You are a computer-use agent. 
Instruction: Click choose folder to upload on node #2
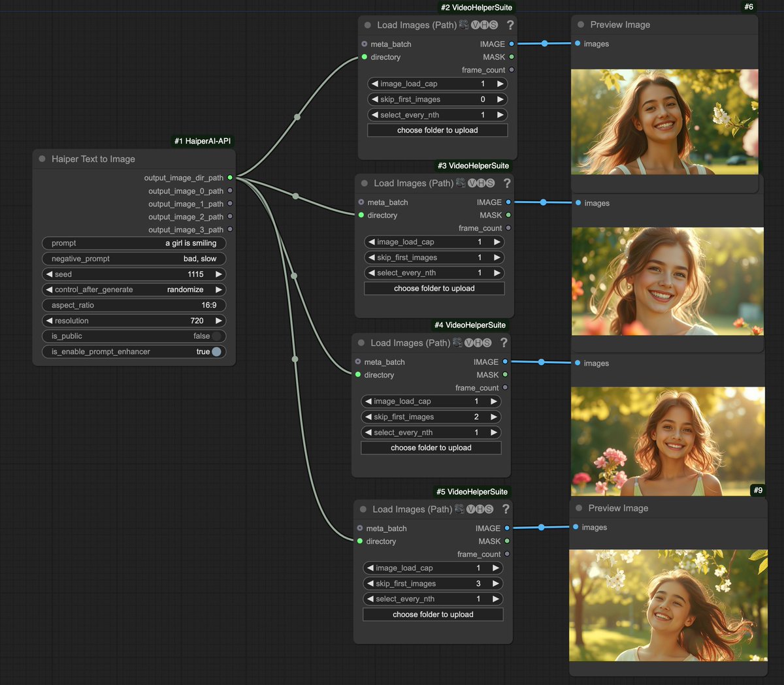pyautogui.click(x=438, y=130)
